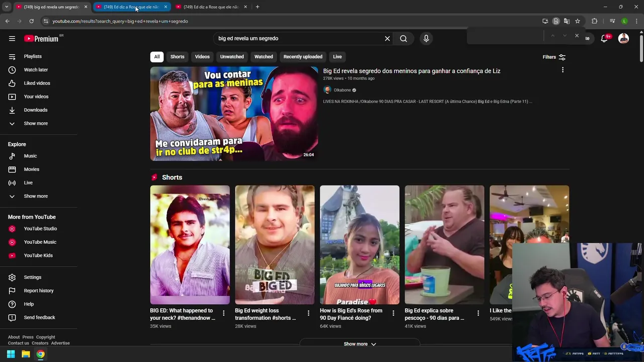Open the YouTube account avatar menu
This screenshot has height=362, width=644.
point(623,39)
